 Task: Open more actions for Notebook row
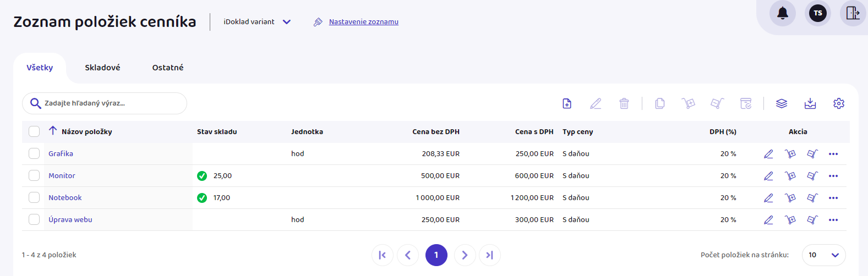833,198
